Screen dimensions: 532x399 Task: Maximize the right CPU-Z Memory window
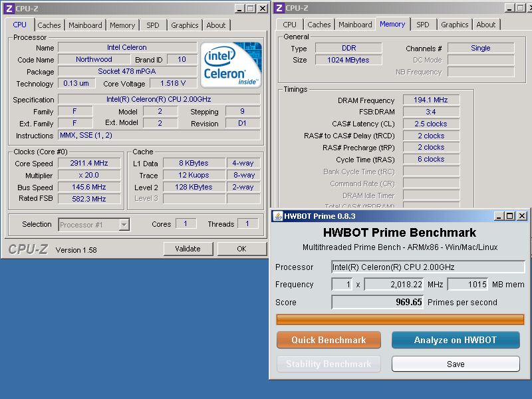pyautogui.click(x=521, y=8)
